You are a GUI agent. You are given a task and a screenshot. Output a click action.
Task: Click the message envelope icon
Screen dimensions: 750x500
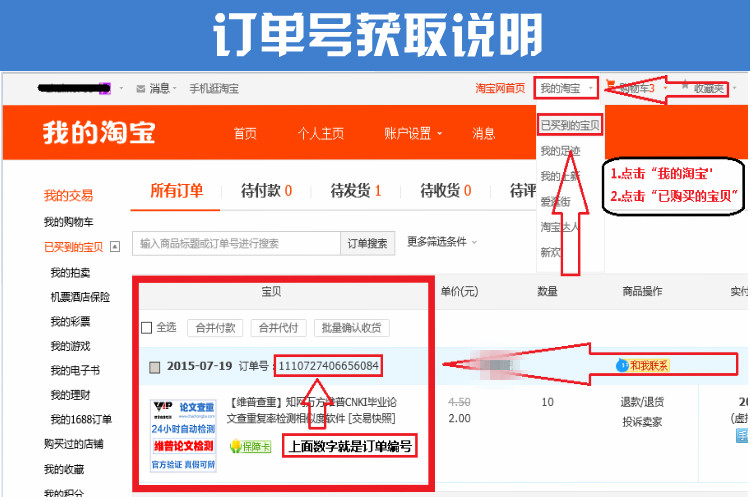[x=141, y=89]
